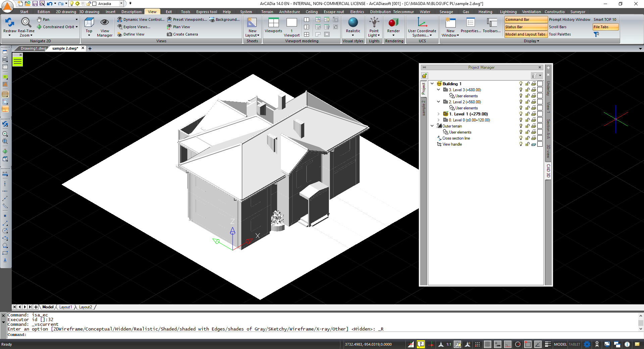Click the Model and Layout Tabs button
The width and height of the screenshot is (644, 349).
(525, 34)
